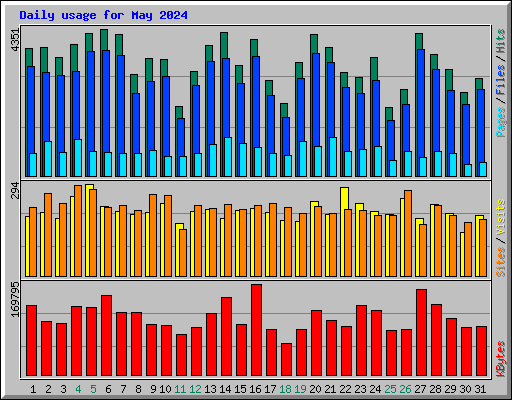The width and height of the screenshot is (512, 400).
Task: Click the red KBytes bar for day 18
Action: tap(286, 360)
